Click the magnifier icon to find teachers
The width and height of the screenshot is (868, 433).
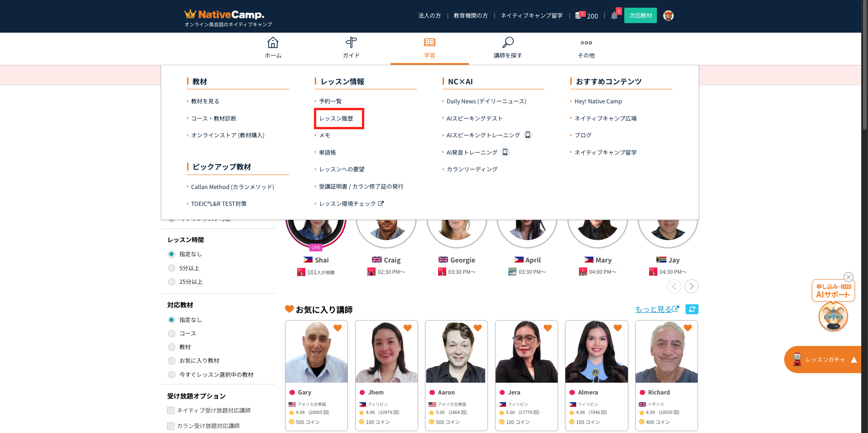(x=508, y=43)
